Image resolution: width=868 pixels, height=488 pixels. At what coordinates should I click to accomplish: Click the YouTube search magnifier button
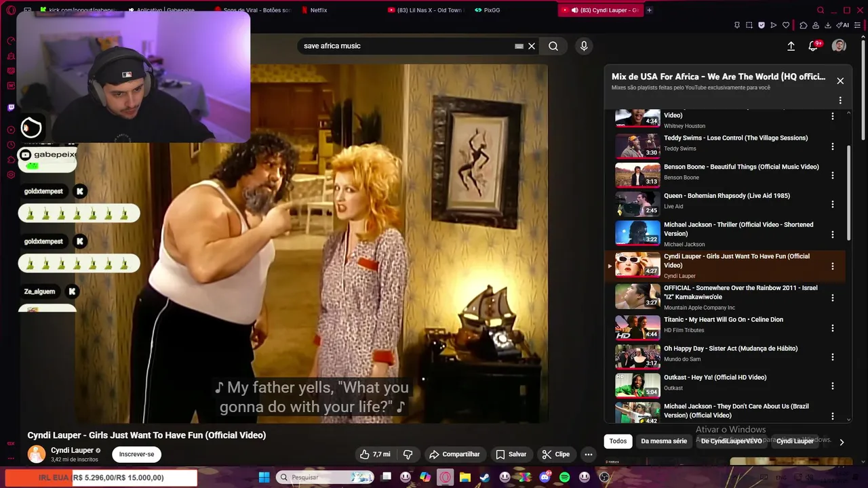click(553, 46)
